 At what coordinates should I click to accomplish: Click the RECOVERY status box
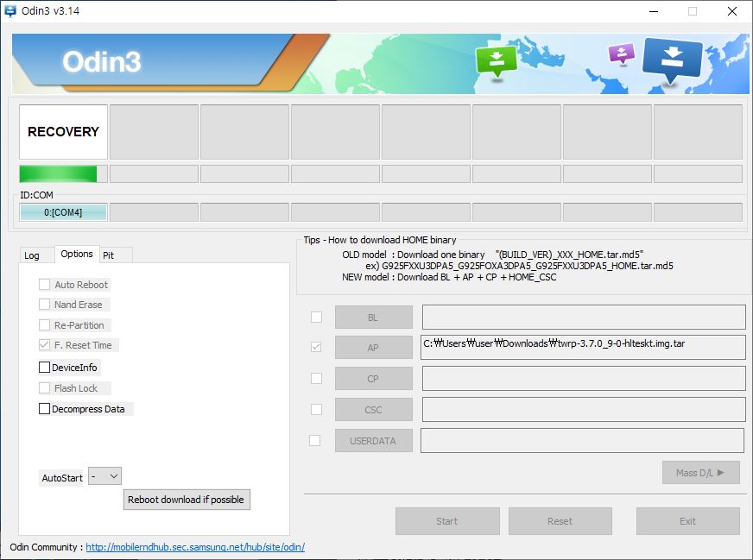[x=63, y=132]
